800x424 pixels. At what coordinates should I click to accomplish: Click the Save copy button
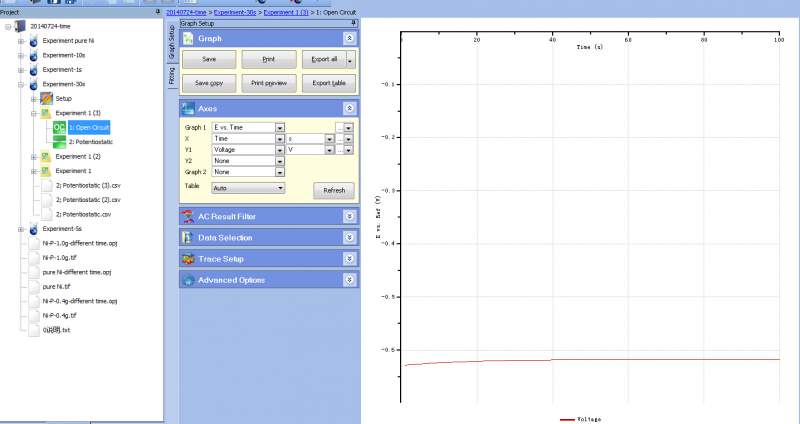coord(209,83)
